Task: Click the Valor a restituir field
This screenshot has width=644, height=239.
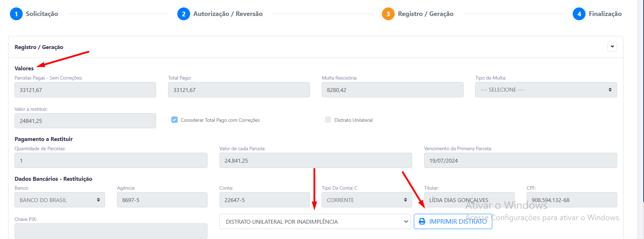Action: (85, 121)
